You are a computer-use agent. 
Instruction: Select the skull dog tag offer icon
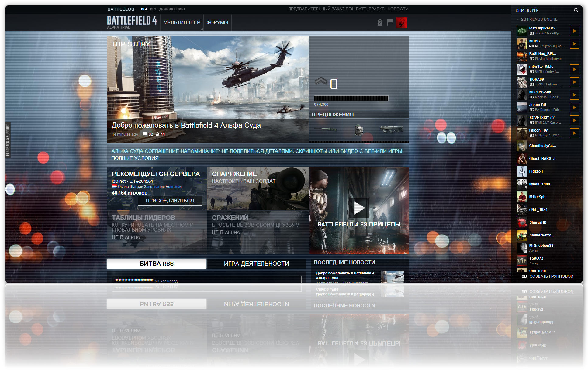359,130
